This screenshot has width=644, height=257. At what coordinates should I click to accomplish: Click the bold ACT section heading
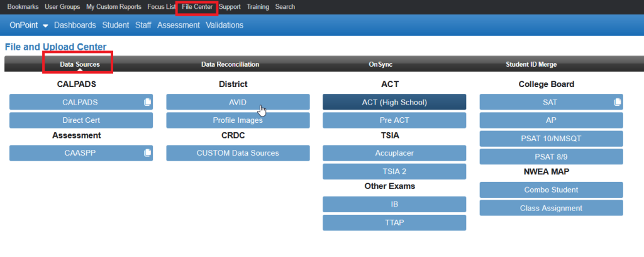[x=390, y=84]
